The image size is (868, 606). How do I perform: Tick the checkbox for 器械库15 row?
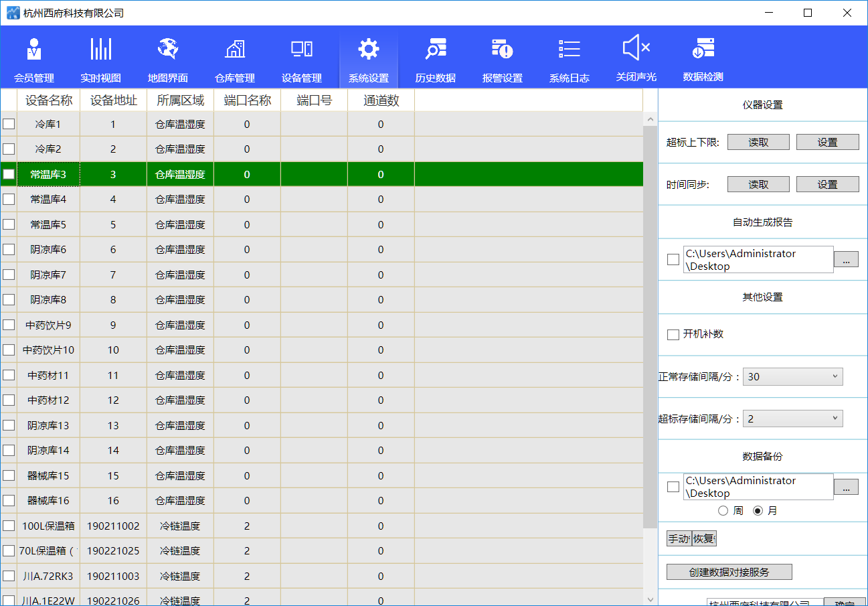9,475
